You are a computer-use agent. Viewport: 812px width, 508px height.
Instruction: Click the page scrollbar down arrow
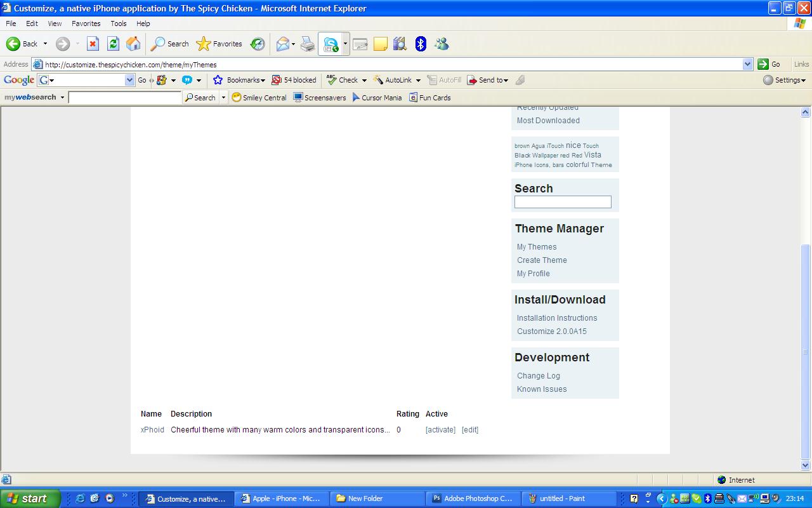(806, 465)
